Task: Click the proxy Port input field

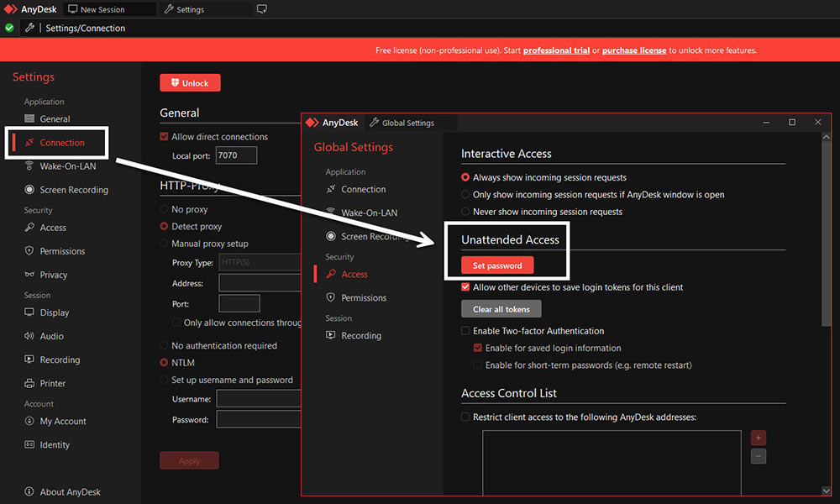Action: pos(239,303)
